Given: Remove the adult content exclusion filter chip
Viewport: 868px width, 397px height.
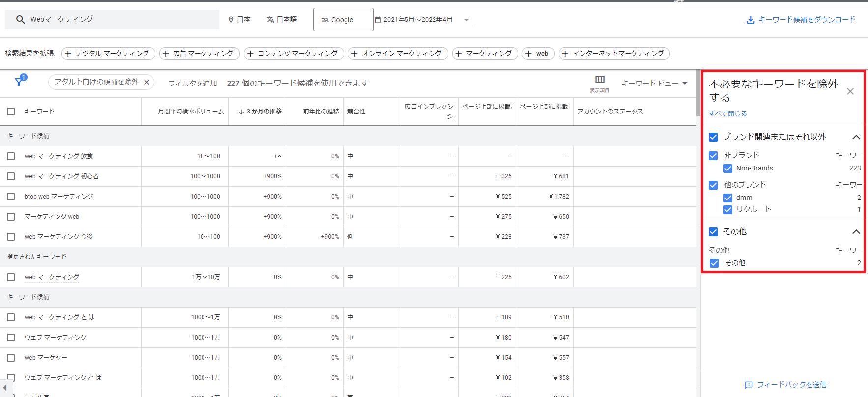Looking at the screenshot, I should 146,82.
